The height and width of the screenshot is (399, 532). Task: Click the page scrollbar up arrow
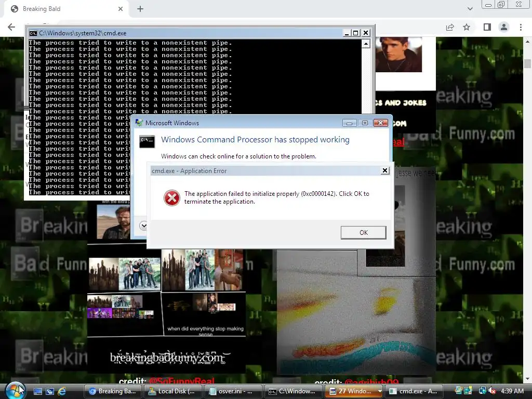tap(527, 42)
